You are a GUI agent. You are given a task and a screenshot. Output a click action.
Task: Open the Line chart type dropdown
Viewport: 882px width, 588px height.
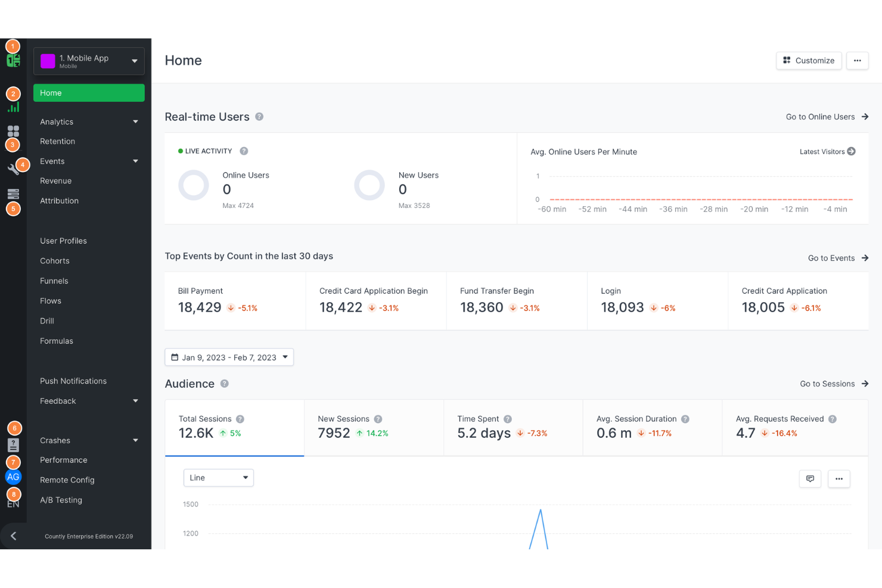[x=218, y=477]
